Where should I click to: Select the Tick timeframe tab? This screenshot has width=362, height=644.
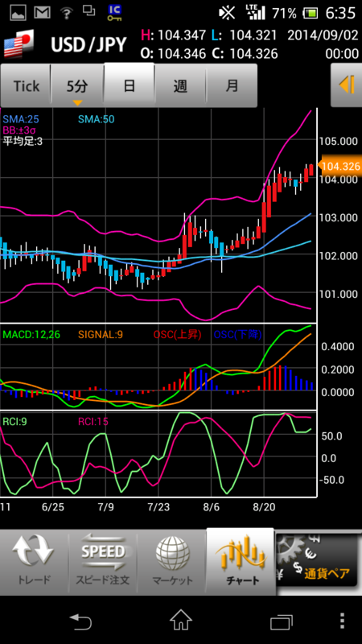click(26, 86)
